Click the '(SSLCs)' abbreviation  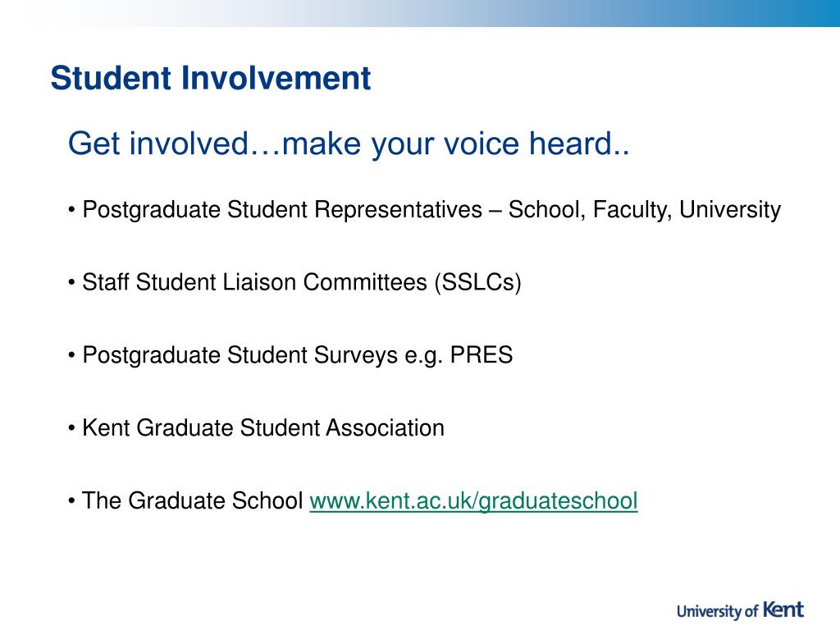478,283
